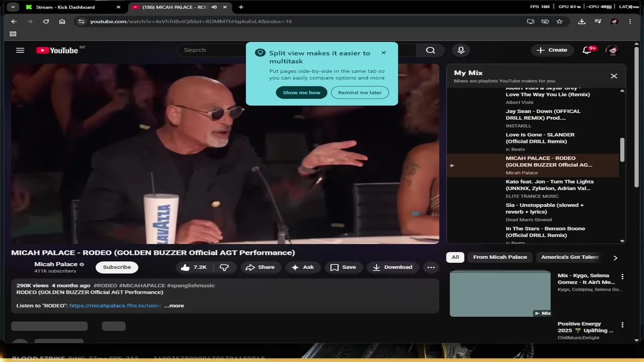The height and width of the screenshot is (362, 644).
Task: Close the Kick Dashboard tab
Action: pyautogui.click(x=118, y=7)
